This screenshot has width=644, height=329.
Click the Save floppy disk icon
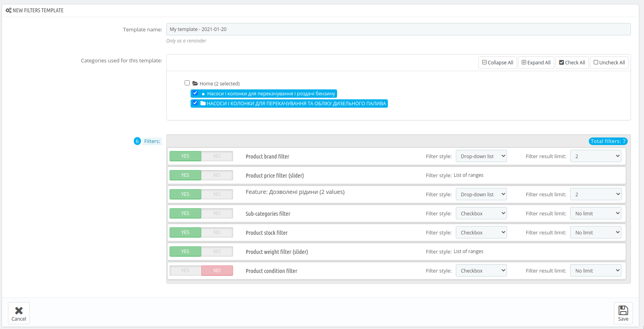coord(623,310)
